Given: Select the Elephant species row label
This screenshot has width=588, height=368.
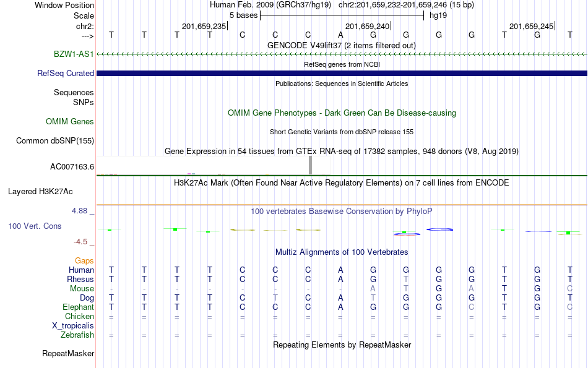Looking at the screenshot, I should (x=79, y=307).
